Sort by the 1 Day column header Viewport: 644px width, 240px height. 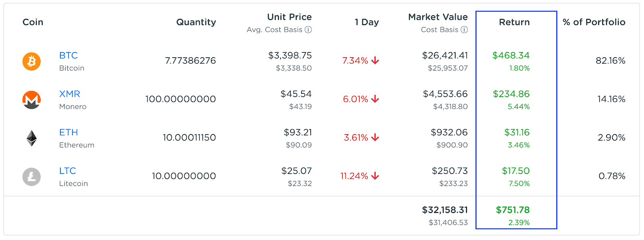click(x=367, y=22)
